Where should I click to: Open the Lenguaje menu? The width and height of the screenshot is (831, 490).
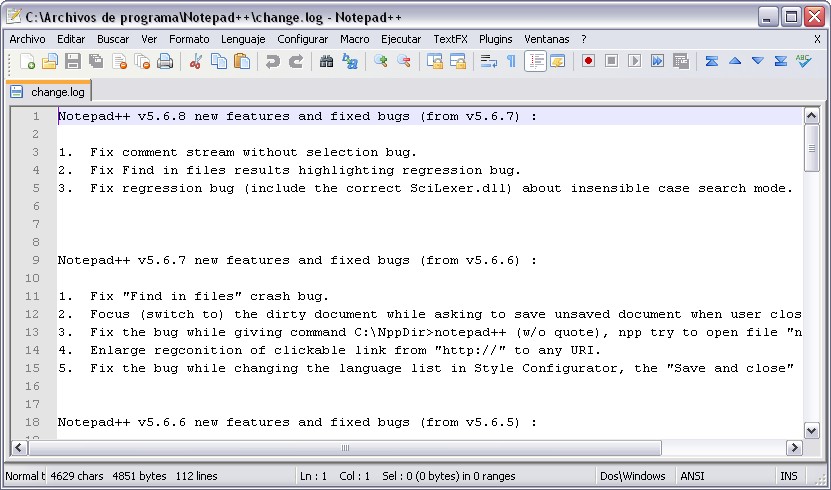pos(243,39)
